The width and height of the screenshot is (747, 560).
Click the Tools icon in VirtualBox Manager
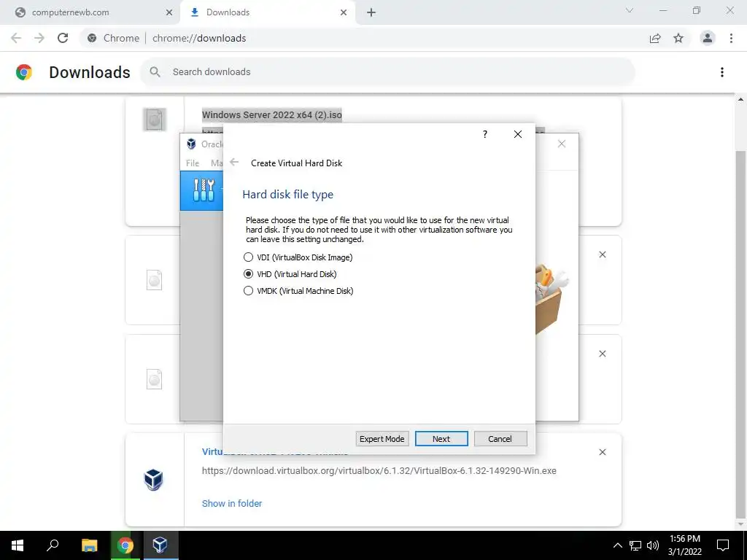(204, 190)
